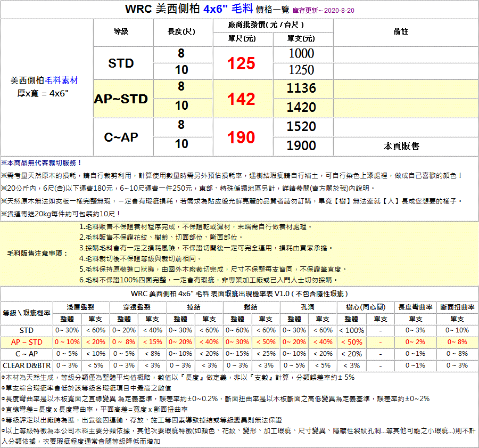Click the title 'WRC 美西側柏 4x6" 毛料 價格一覽'

tap(207, 9)
